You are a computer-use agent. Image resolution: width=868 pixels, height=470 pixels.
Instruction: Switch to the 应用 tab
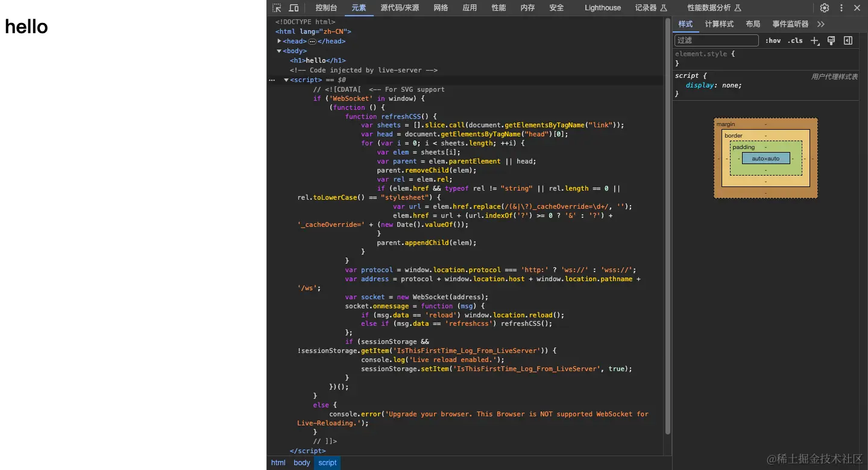coord(470,8)
